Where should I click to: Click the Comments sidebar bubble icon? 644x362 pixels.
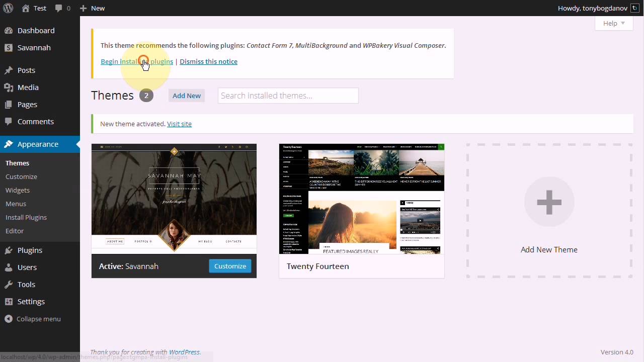tap(9, 122)
